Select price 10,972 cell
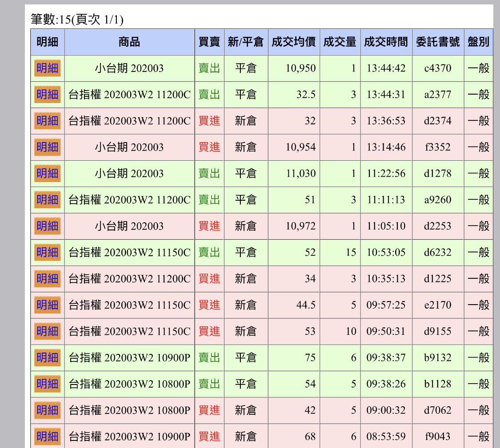 pyautogui.click(x=294, y=226)
